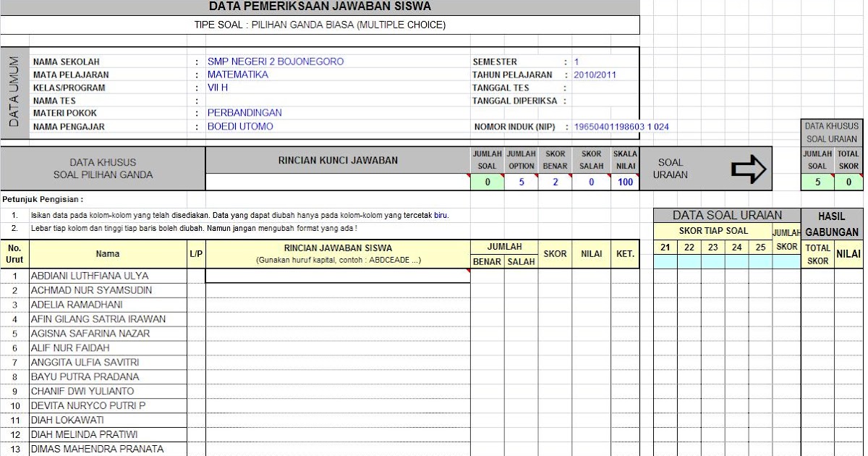The image size is (868, 456).
Task: Click uraian question column header 21
Action: pyautogui.click(x=665, y=247)
